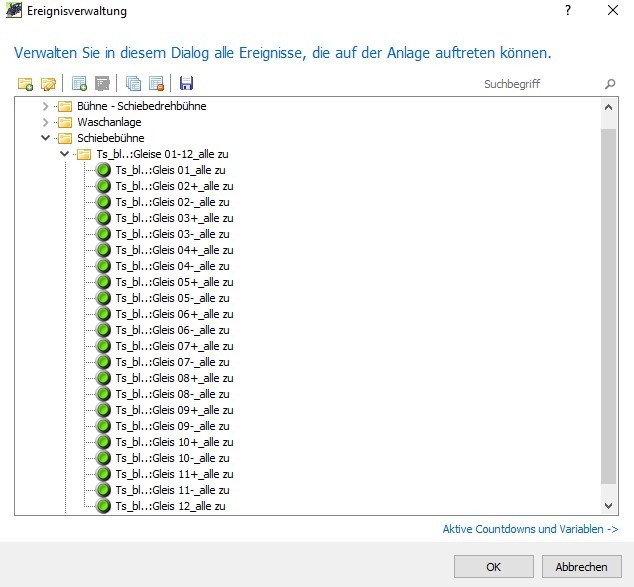Image resolution: width=634 pixels, height=587 pixels.
Task: Collapse the Ts_bl..:Gleise 01-12_alle zu folder
Action: [x=64, y=154]
